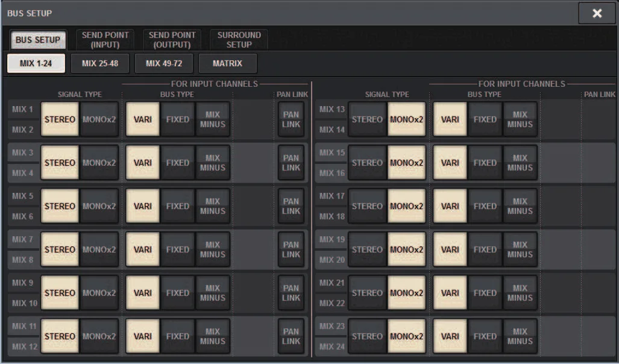Switch MIX 15/16 to STEREO
The height and width of the screenshot is (364, 619).
click(367, 163)
